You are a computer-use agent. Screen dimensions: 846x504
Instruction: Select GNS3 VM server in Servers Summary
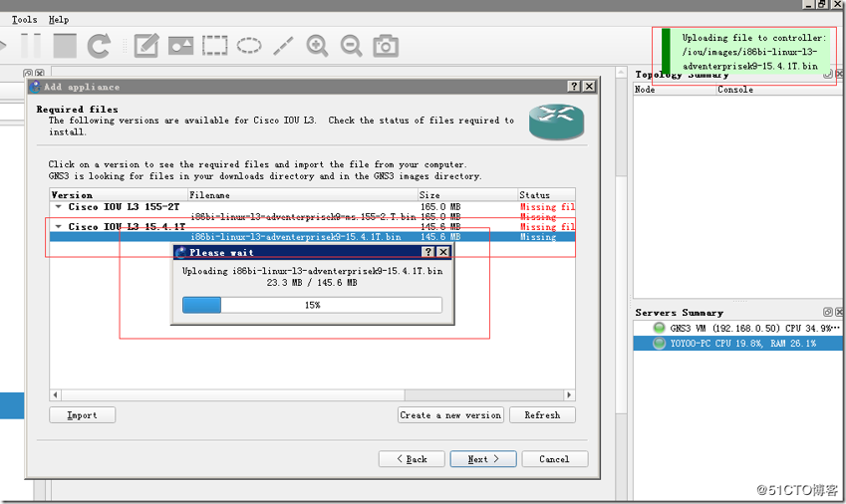pos(737,328)
